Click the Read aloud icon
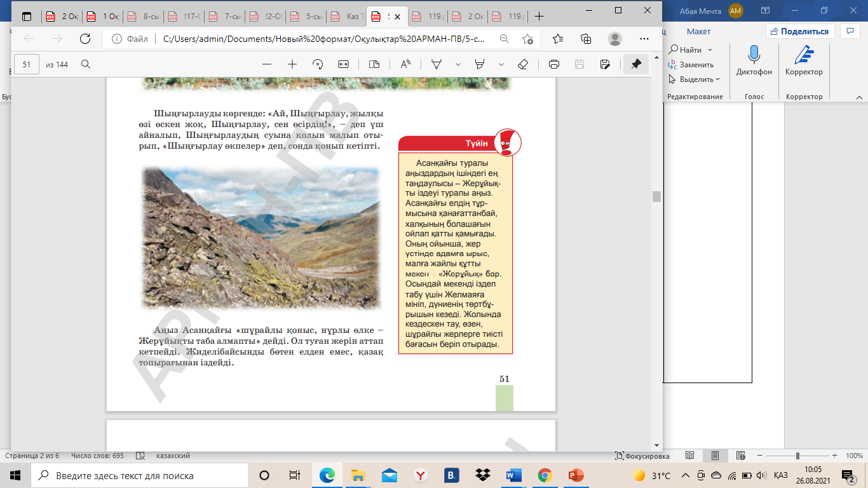 tap(405, 64)
